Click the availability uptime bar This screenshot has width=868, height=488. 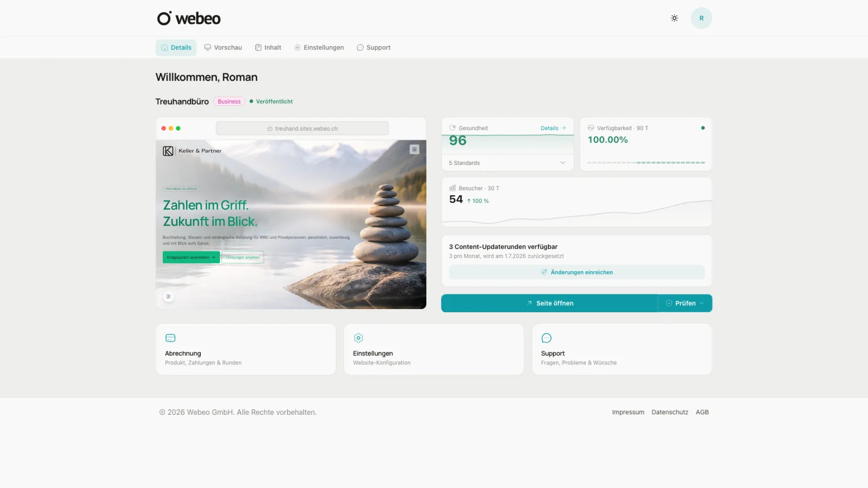pos(646,163)
